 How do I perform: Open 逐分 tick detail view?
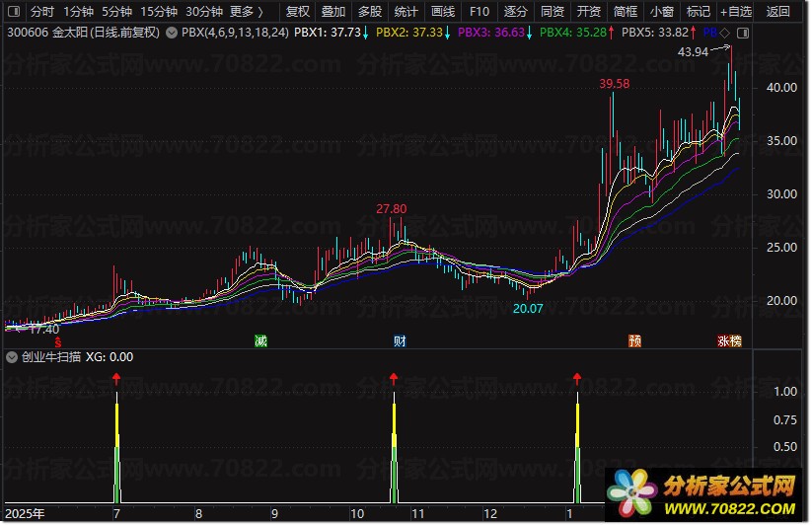515,12
